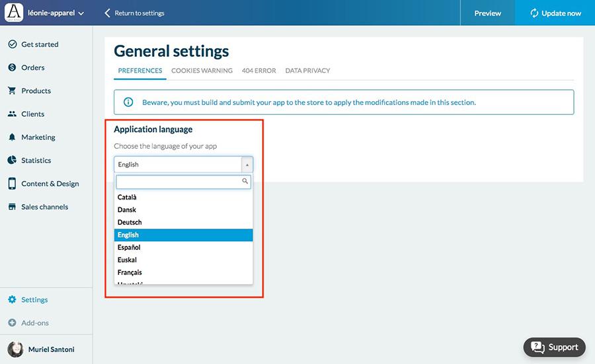The height and width of the screenshot is (364, 595).
Task: Click the language search input field
Action: [x=178, y=181]
